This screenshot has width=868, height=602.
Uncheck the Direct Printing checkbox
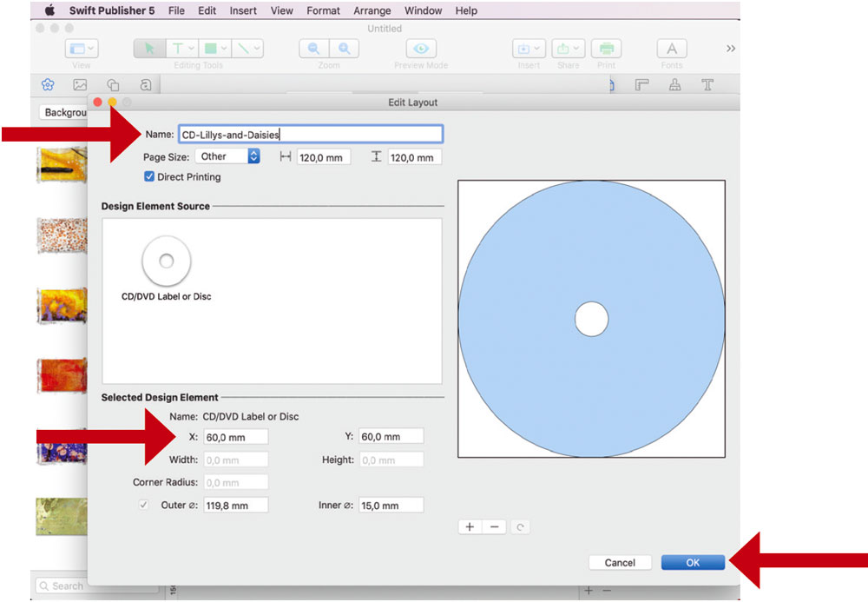pyautogui.click(x=149, y=176)
